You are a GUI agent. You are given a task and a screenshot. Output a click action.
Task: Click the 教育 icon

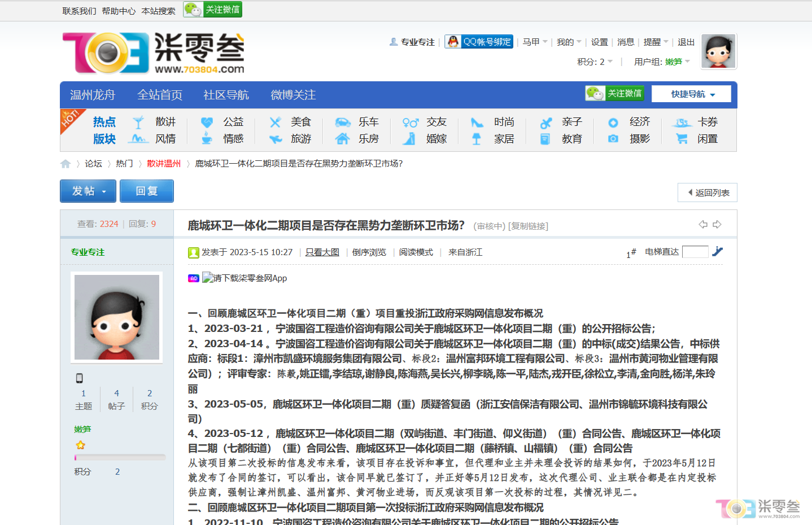click(x=545, y=139)
